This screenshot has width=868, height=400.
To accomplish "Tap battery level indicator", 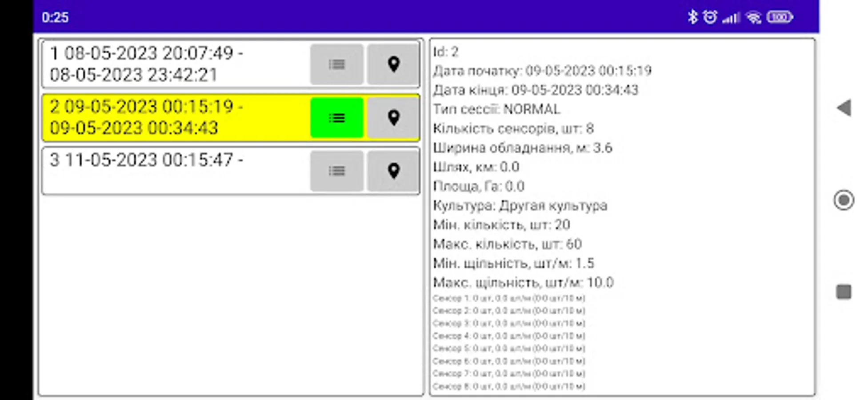I will [780, 17].
